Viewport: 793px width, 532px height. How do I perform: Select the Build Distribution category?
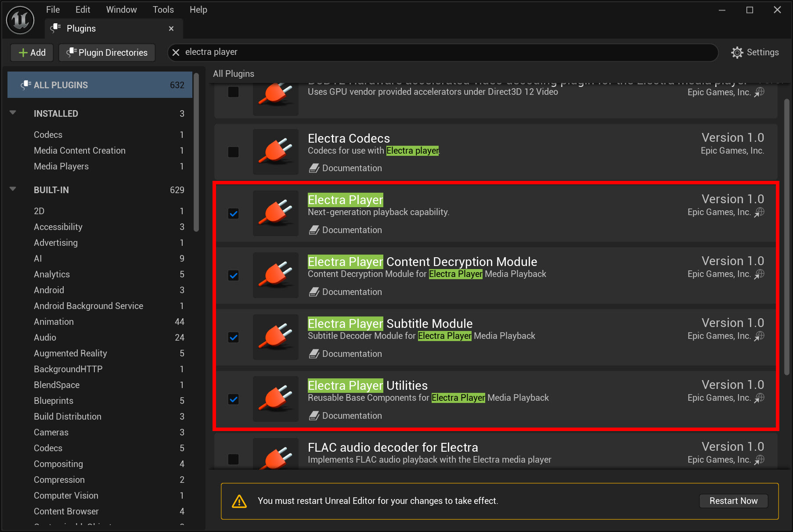pos(100,417)
